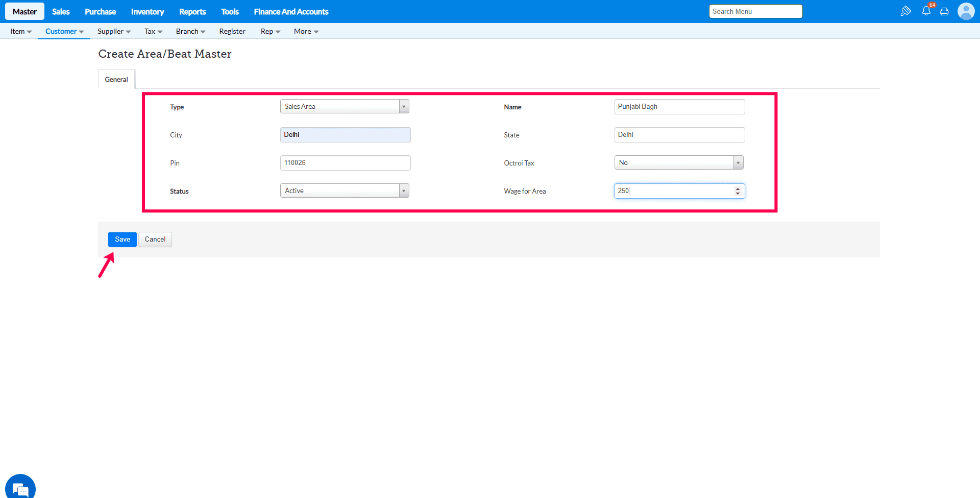
Task: Focus the Name input field
Action: [679, 107]
